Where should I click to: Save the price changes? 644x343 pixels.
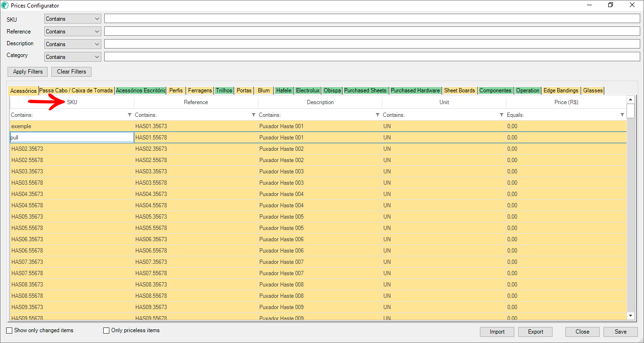[620, 332]
